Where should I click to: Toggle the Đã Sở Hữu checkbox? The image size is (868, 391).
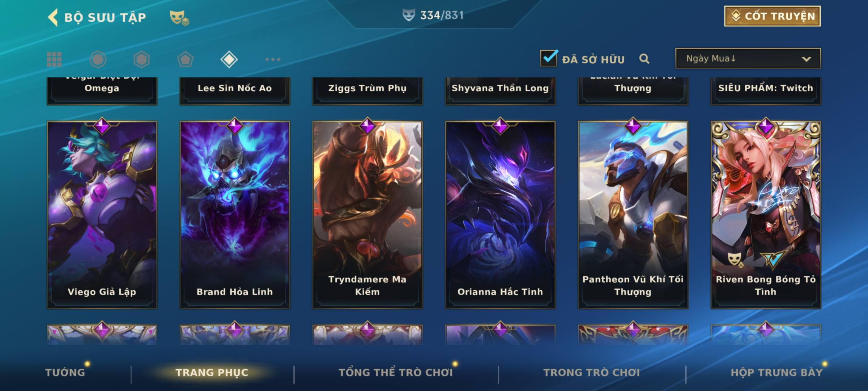click(x=549, y=58)
